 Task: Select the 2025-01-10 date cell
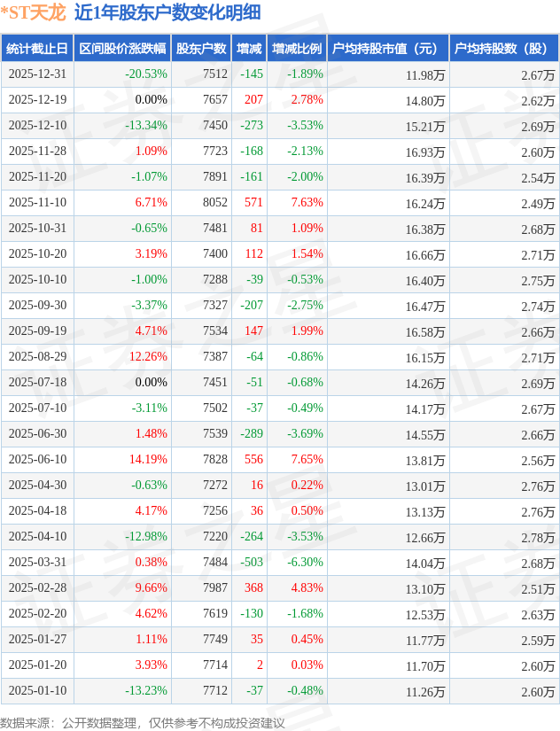37,691
